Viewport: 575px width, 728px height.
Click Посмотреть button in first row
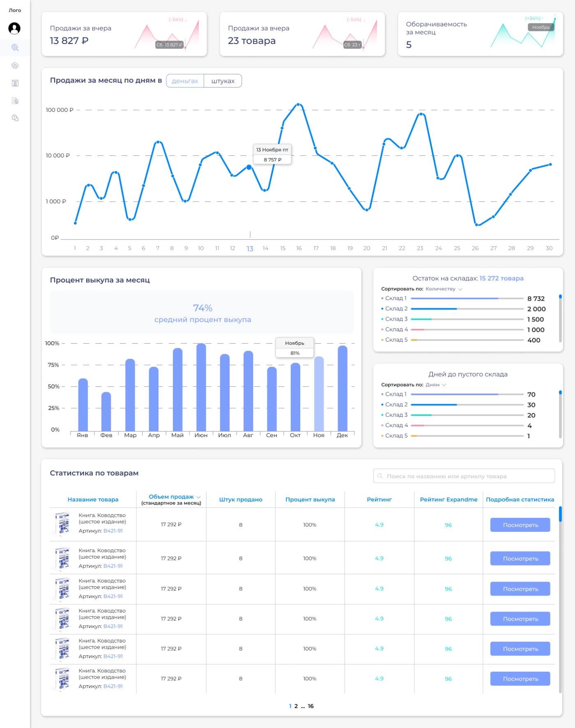pyautogui.click(x=520, y=525)
